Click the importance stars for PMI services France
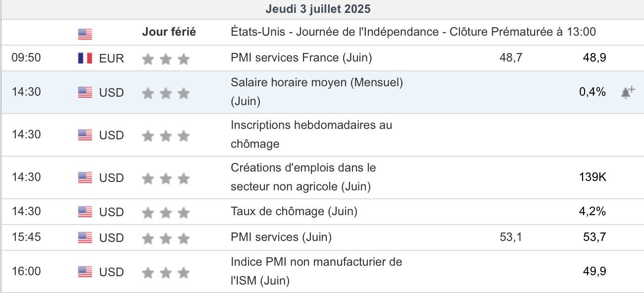Viewport: 644px width, 293px height. pyautogui.click(x=166, y=59)
